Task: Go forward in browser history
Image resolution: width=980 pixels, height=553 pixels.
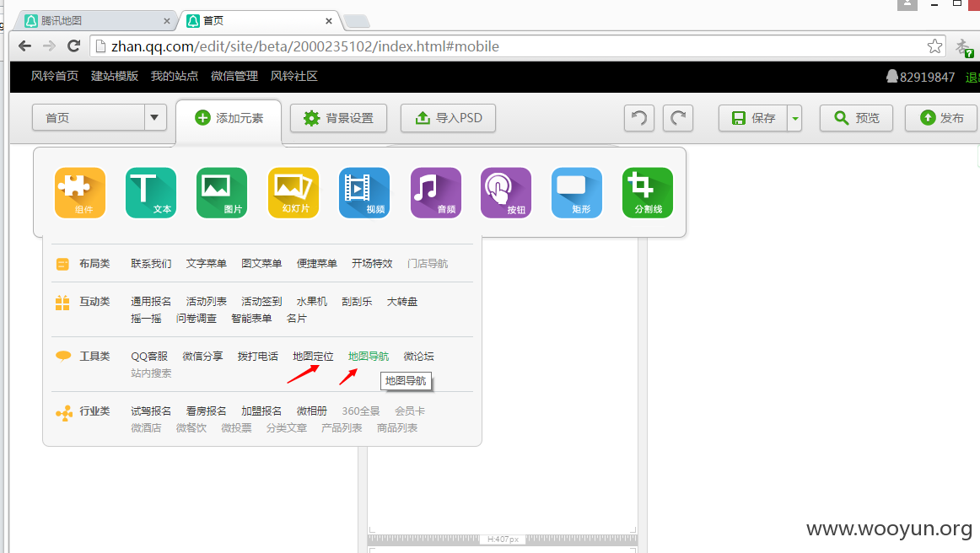Action: [50, 46]
